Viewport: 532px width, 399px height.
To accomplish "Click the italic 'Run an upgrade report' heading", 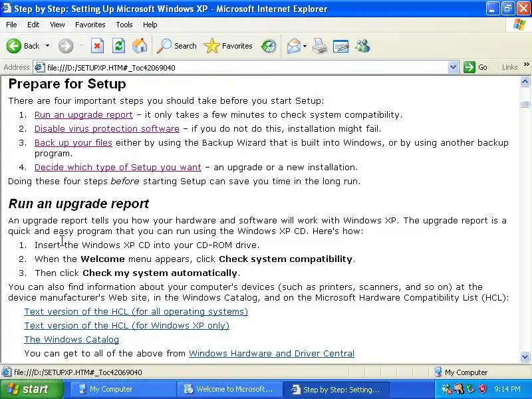I will (78, 203).
